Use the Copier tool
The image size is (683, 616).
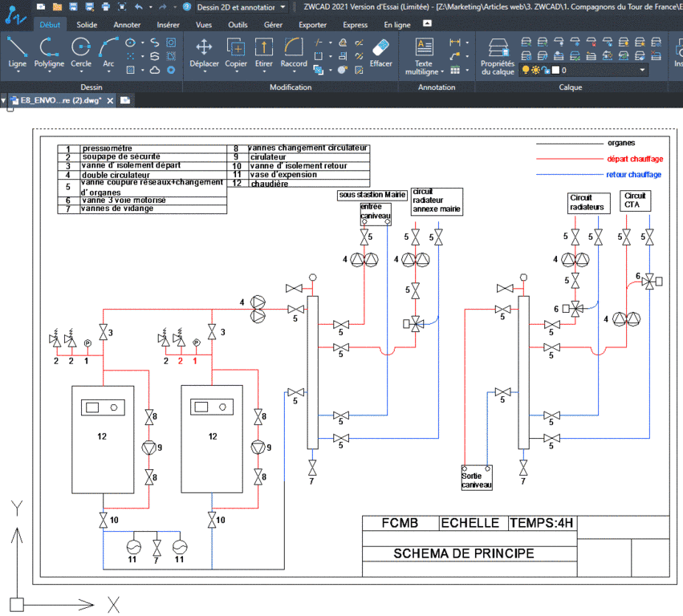click(236, 52)
